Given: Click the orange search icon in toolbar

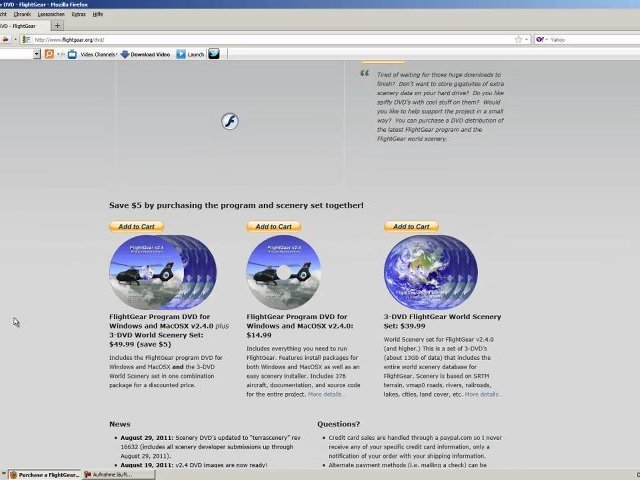Looking at the screenshot, I should point(49,54).
